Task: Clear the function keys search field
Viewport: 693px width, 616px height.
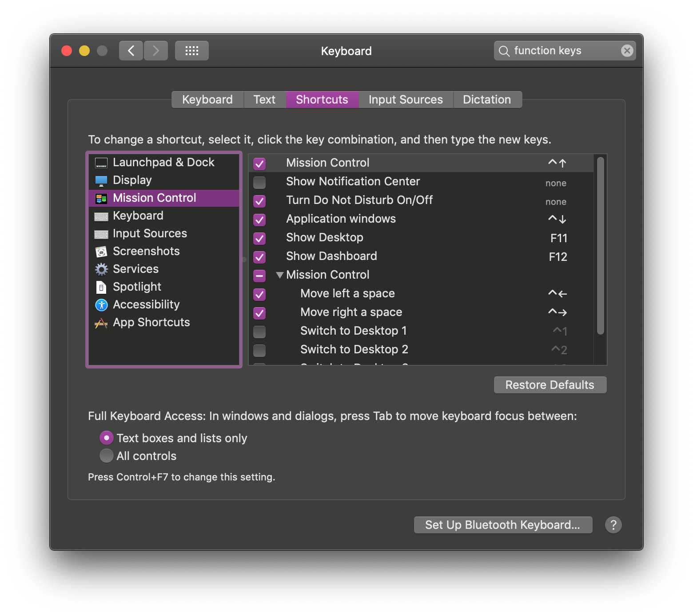Action: [627, 50]
